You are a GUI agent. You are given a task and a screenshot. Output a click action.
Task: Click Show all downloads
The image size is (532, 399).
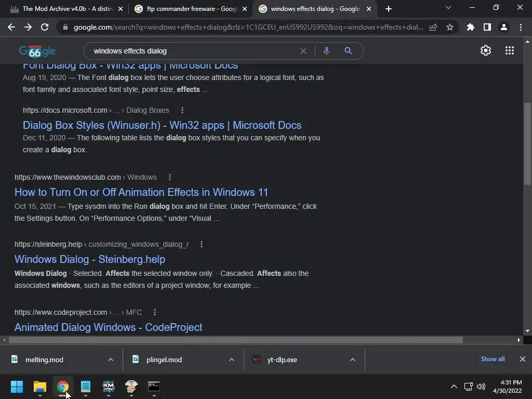click(493, 359)
